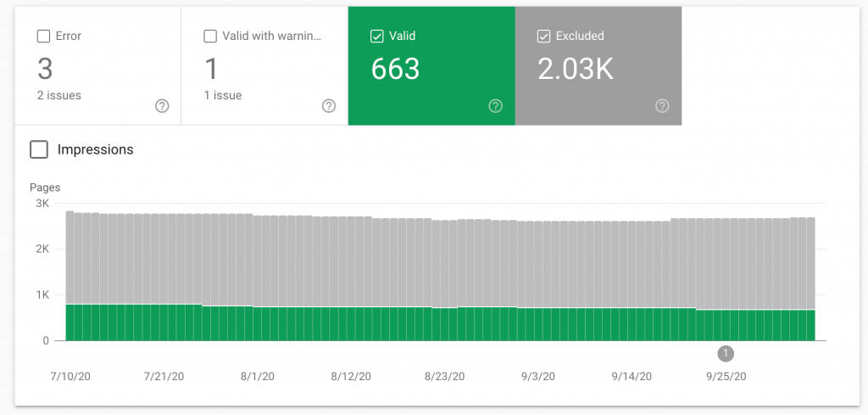This screenshot has width=868, height=415.
Task: Enable the Valid with warnings checkbox
Action: (x=210, y=36)
